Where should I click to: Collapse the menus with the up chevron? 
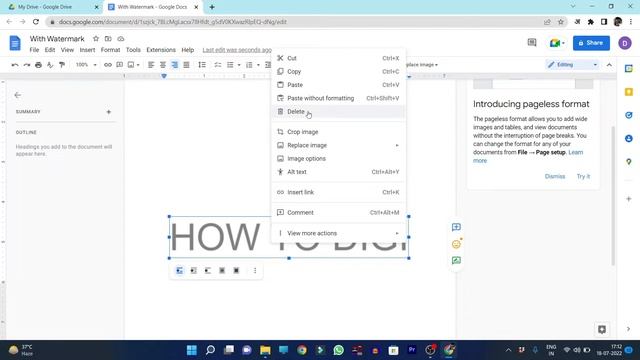[609, 65]
